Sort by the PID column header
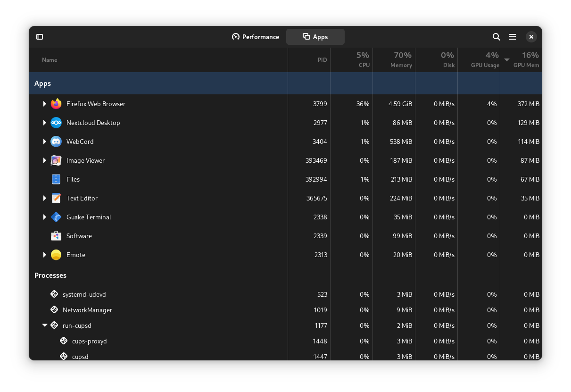Viewport: 571px width, 392px height. [309, 60]
